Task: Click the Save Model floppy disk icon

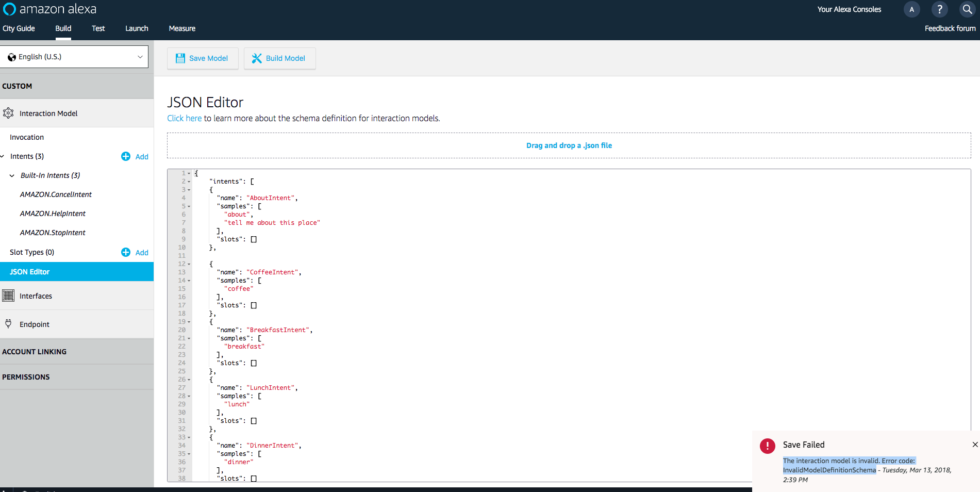Action: tap(180, 58)
